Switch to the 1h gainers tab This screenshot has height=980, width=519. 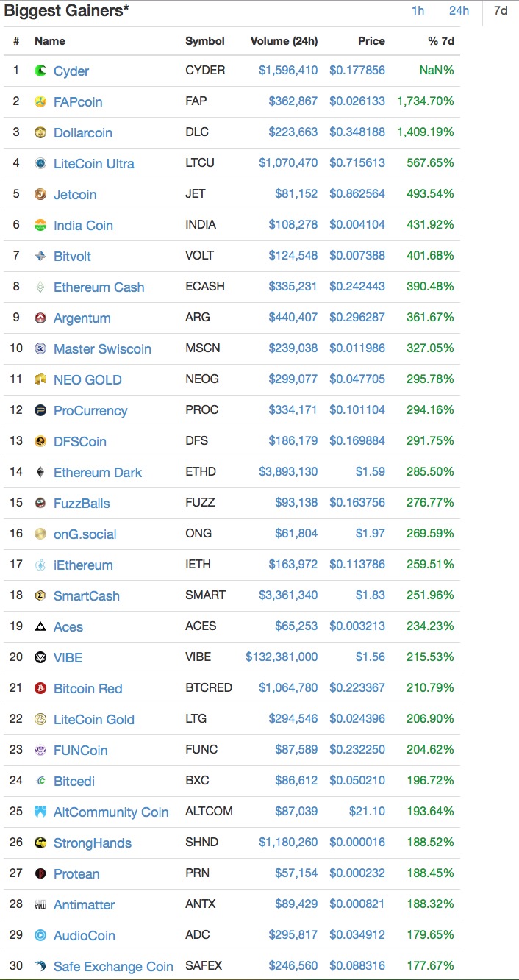pos(418,11)
